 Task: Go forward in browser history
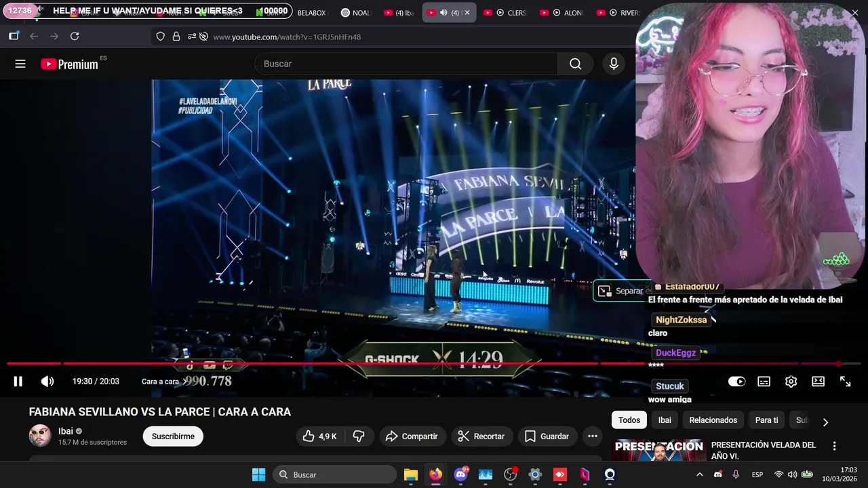[x=54, y=37]
